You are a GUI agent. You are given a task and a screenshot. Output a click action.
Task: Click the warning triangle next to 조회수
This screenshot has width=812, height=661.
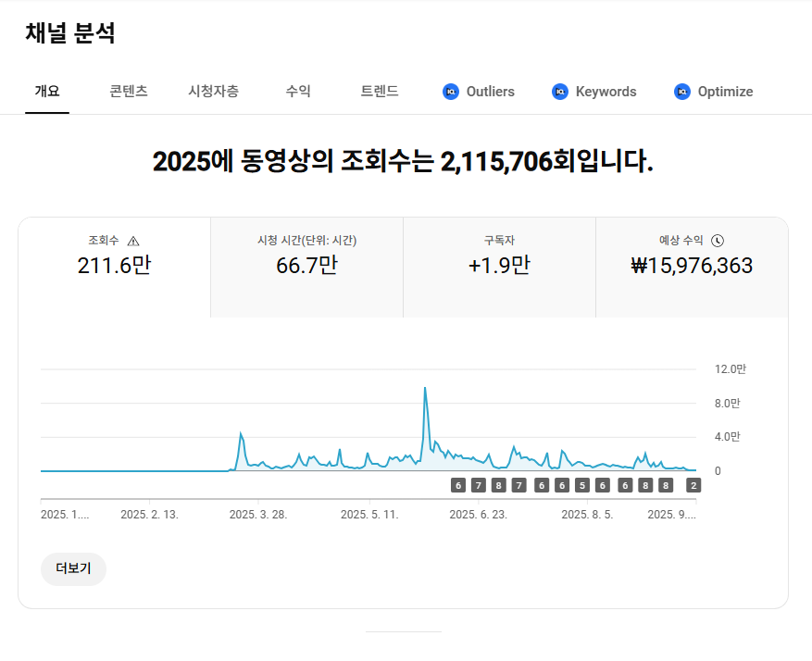click(133, 241)
